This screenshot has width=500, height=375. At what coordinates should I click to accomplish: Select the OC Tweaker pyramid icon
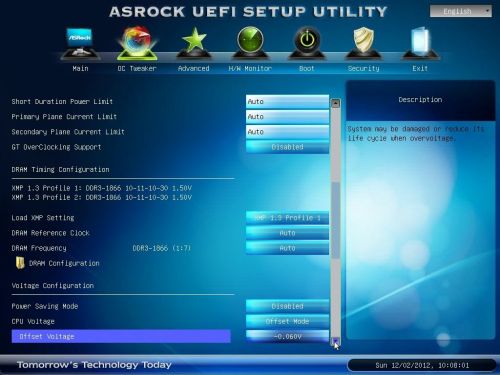(137, 43)
